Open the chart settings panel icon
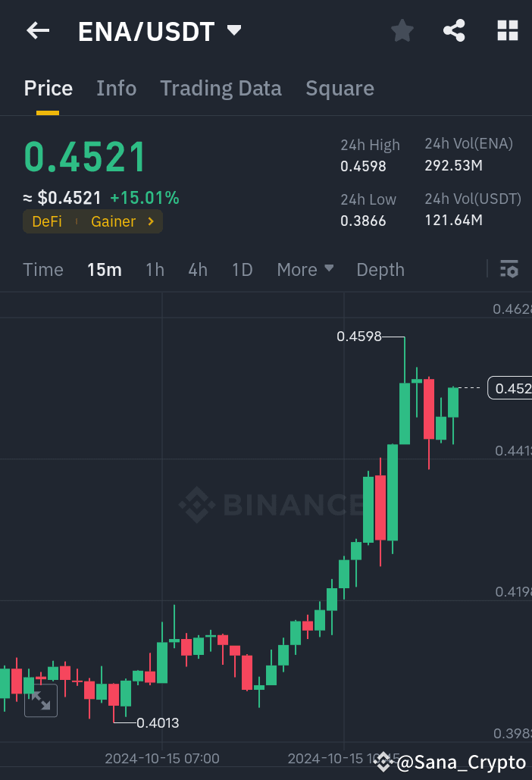 [x=509, y=269]
